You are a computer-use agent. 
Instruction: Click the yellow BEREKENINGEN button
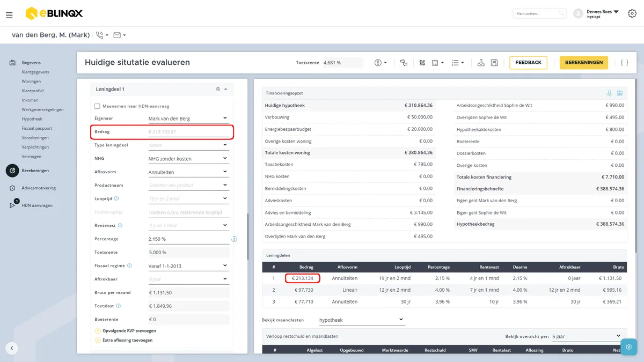pos(584,63)
